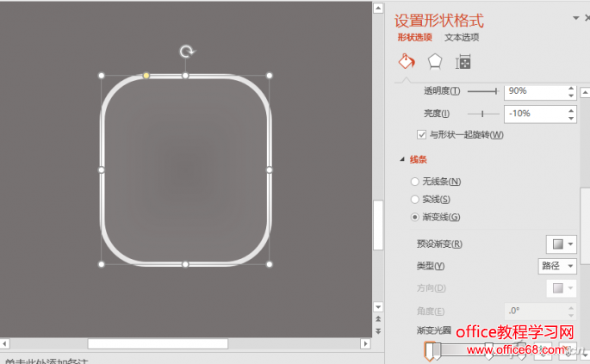This screenshot has width=590, height=364.
Task: Click top-left resize handle of shape
Action: point(102,76)
